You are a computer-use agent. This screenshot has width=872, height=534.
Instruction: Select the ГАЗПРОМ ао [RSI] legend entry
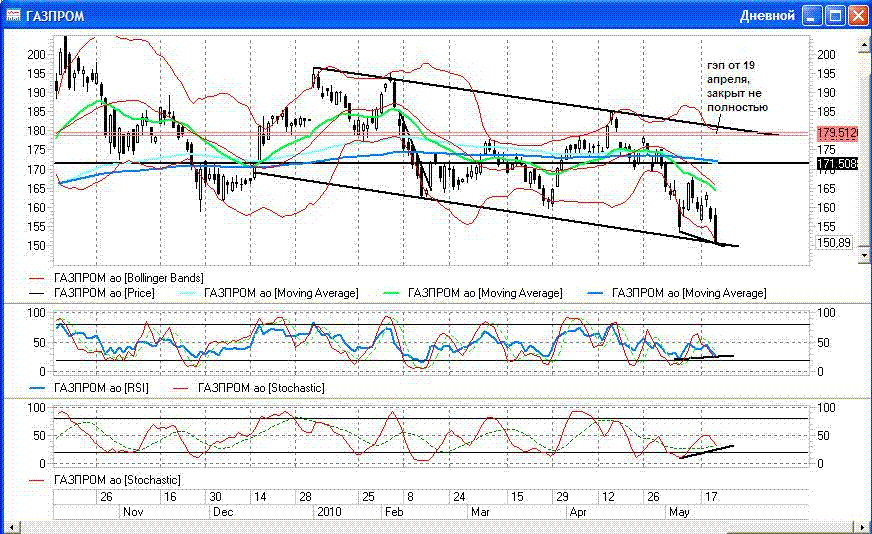point(89,388)
